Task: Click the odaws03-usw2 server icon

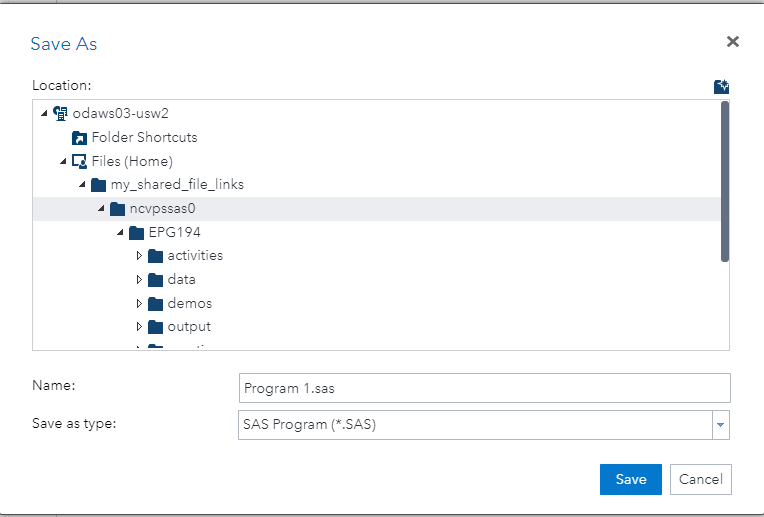Action: tap(60, 113)
